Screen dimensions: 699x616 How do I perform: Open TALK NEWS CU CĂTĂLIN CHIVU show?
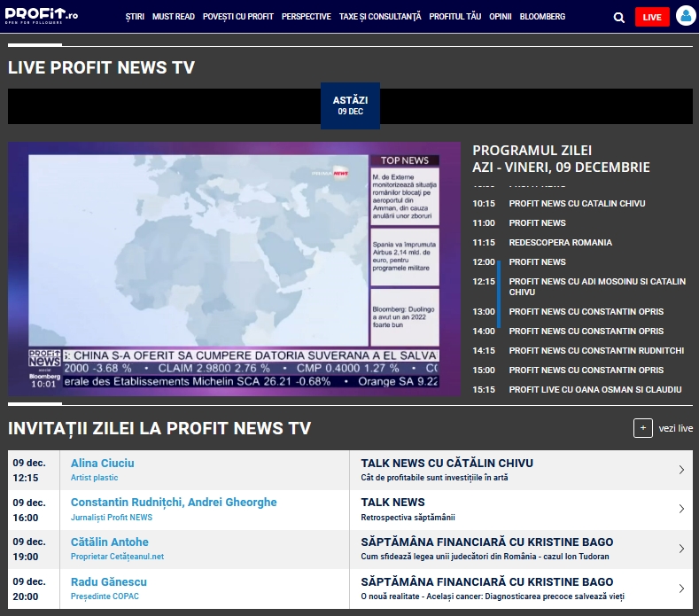point(447,463)
